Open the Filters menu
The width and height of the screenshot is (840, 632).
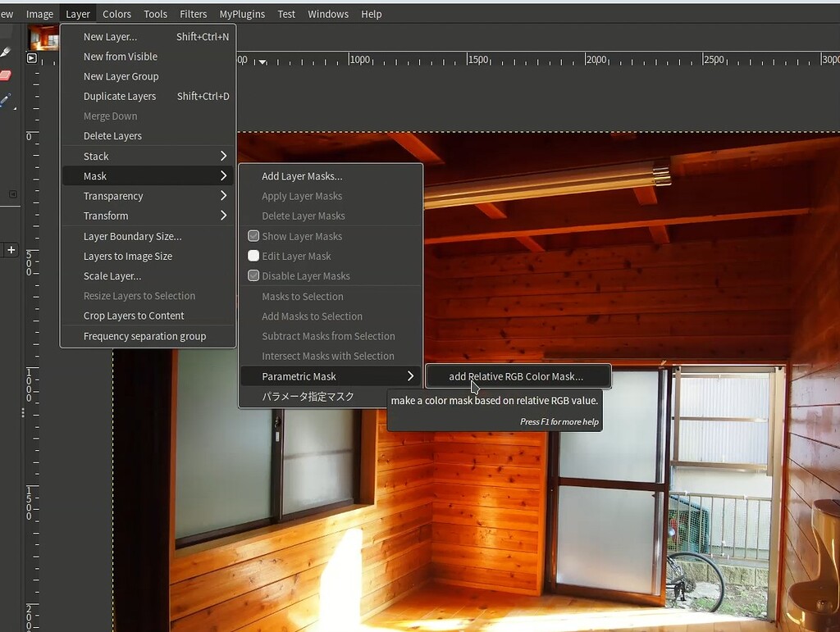193,13
